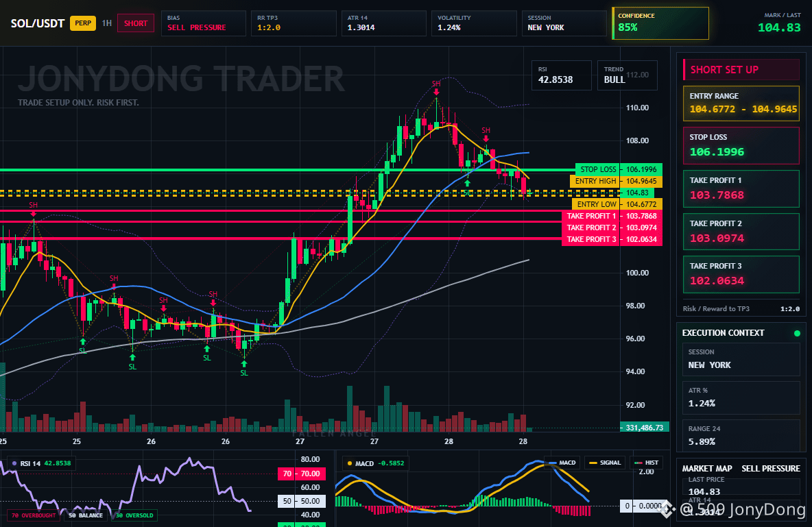The image size is (812, 527).
Task: Toggle the blue MACD line legend
Action: click(562, 463)
